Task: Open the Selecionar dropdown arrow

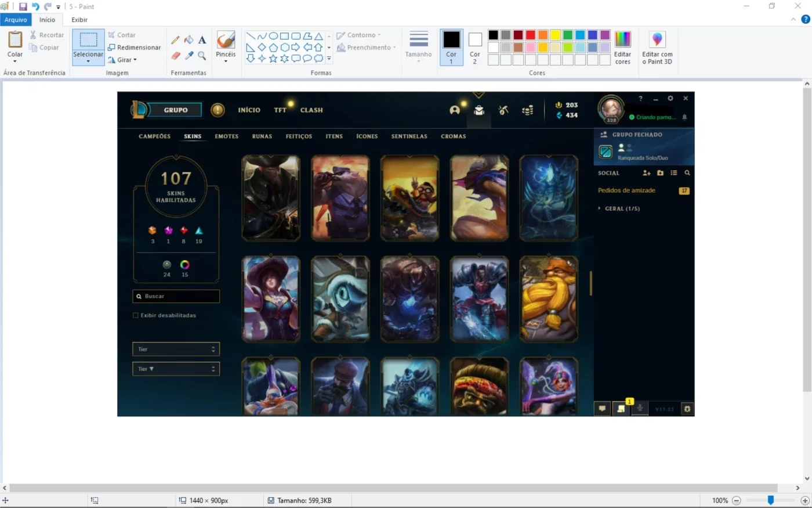Action: pyautogui.click(x=88, y=62)
